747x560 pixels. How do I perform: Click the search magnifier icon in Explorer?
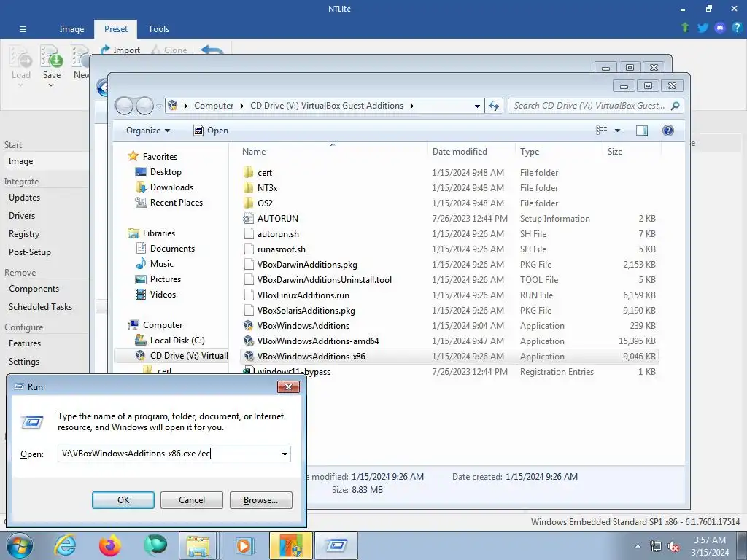tap(675, 106)
